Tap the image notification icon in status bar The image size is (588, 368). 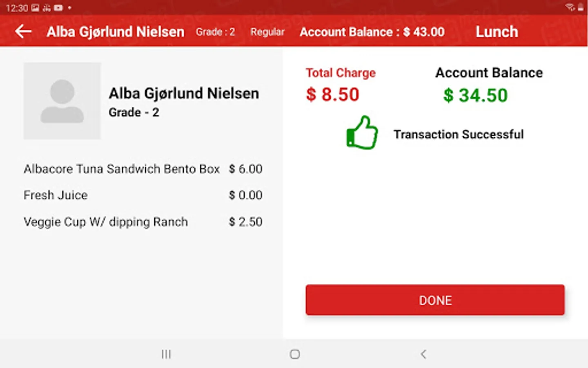(35, 8)
